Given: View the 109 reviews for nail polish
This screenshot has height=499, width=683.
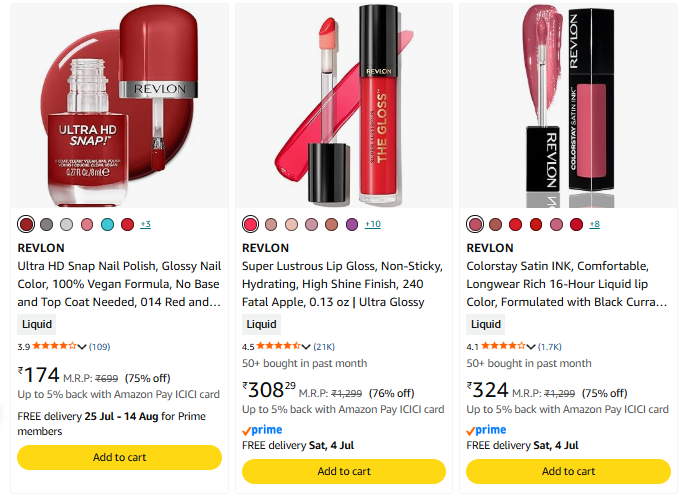Looking at the screenshot, I should (x=100, y=347).
